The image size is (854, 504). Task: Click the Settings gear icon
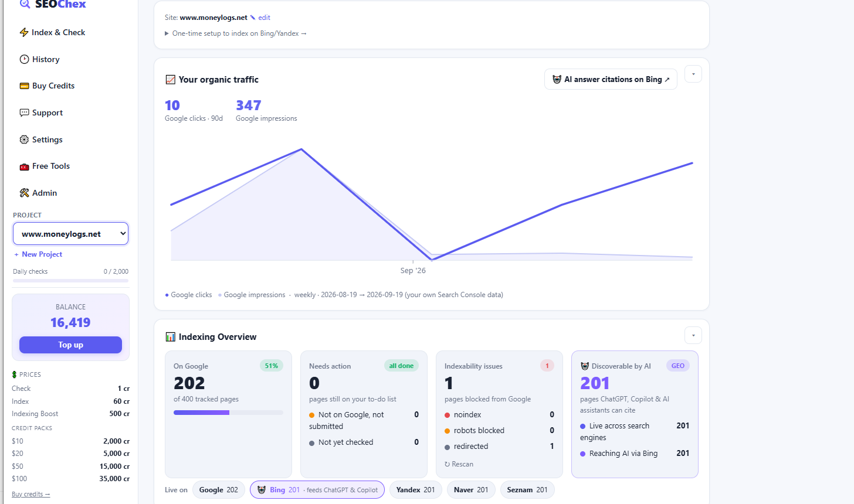[24, 139]
